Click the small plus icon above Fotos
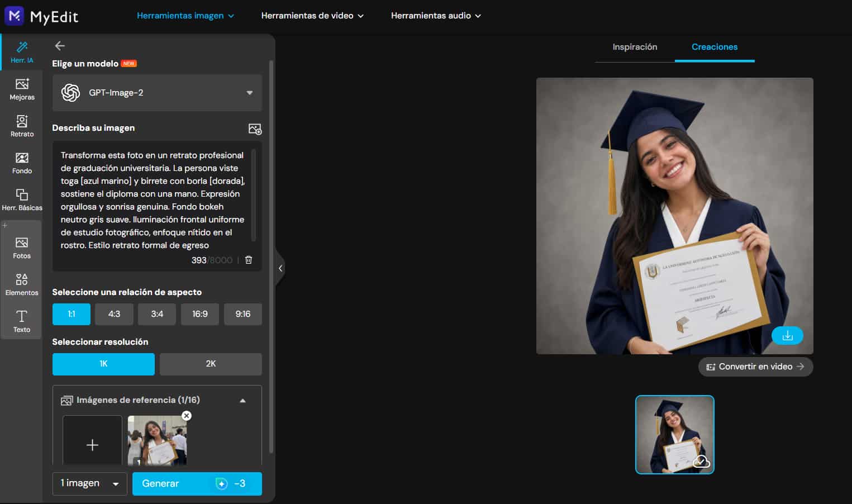Image resolution: width=852 pixels, height=504 pixels. [5, 226]
